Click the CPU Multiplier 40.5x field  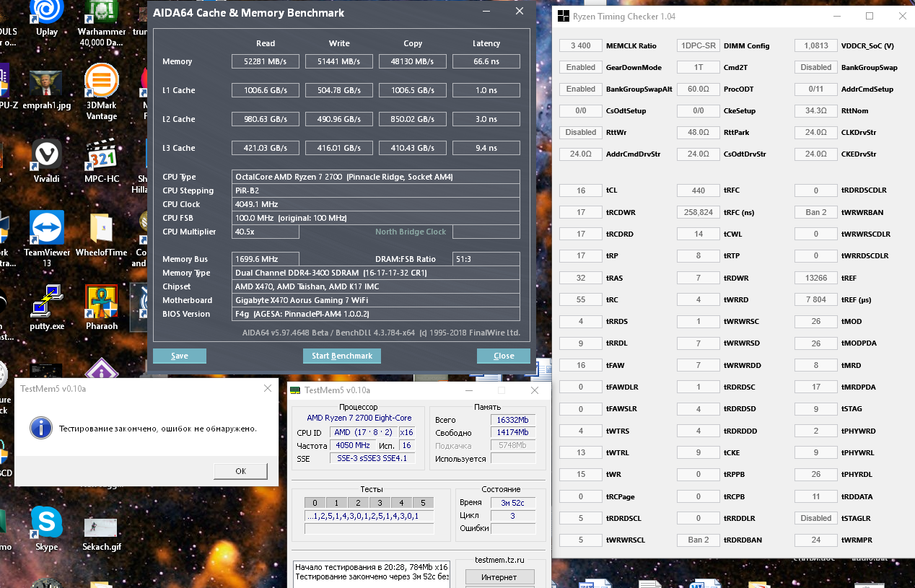(266, 232)
